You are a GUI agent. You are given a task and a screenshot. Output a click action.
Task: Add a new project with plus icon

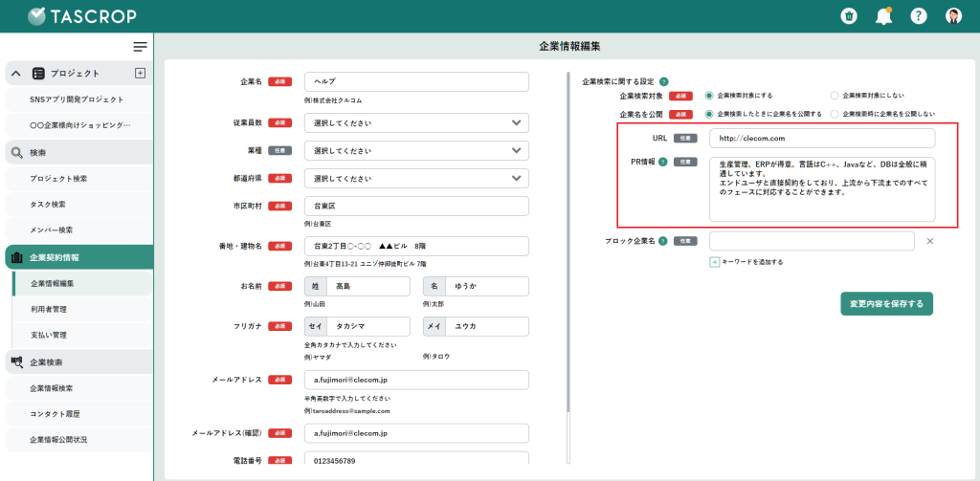pyautogui.click(x=140, y=73)
